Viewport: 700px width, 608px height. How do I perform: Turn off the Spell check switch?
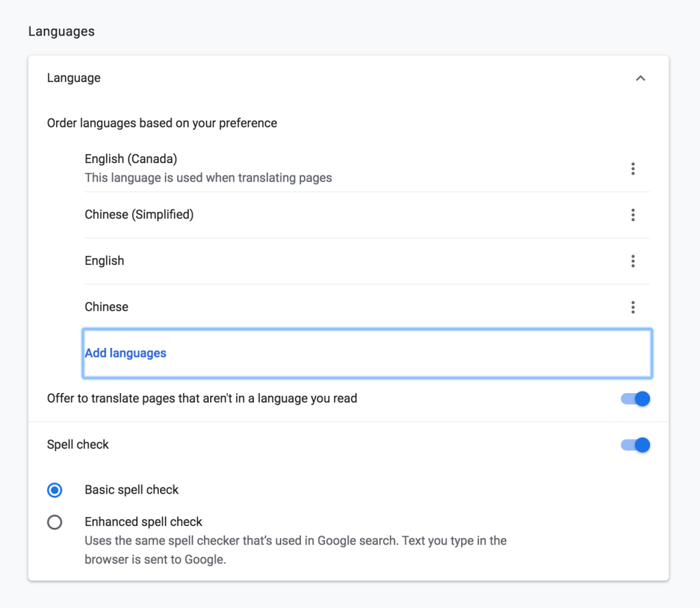pyautogui.click(x=635, y=445)
